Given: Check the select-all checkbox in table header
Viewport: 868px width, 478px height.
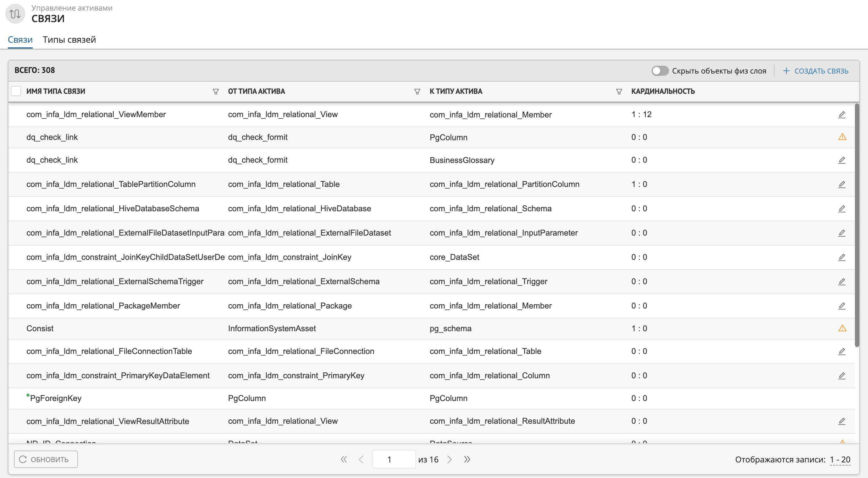Looking at the screenshot, I should pyautogui.click(x=16, y=91).
